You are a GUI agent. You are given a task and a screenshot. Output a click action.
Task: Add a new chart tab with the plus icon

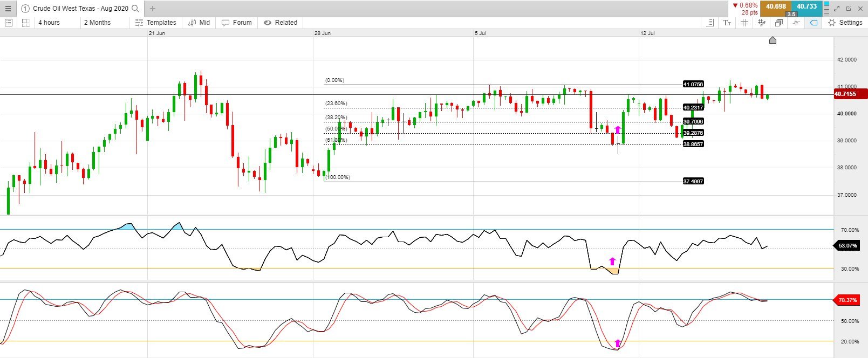153,9
